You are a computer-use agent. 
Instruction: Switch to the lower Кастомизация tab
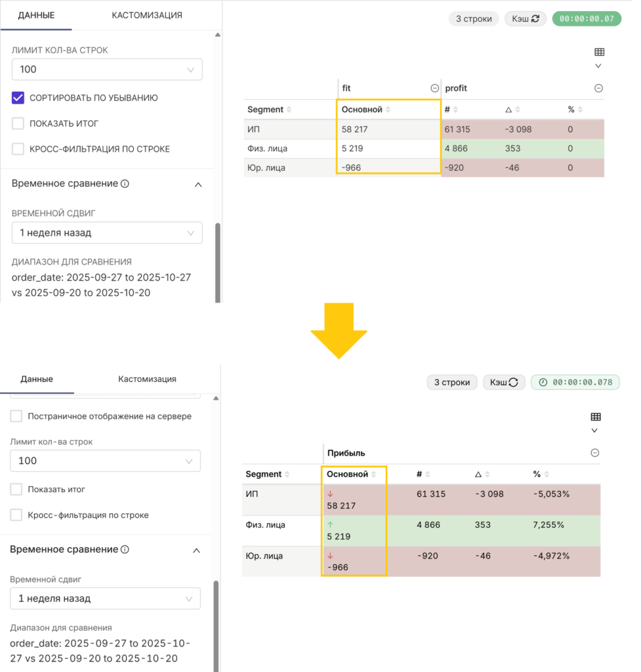tap(147, 379)
